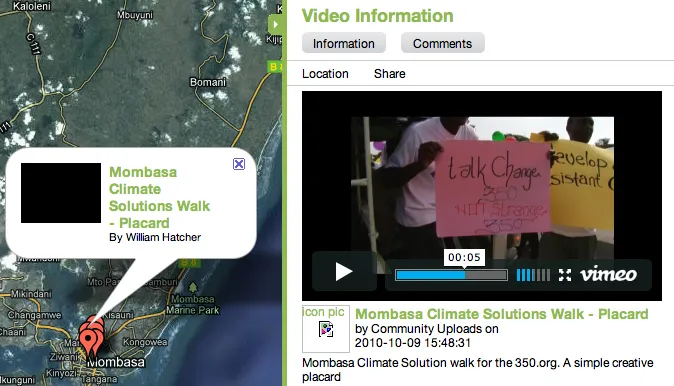This screenshot has height=386, width=674.
Task: Open the Information tab
Action: pyautogui.click(x=344, y=43)
